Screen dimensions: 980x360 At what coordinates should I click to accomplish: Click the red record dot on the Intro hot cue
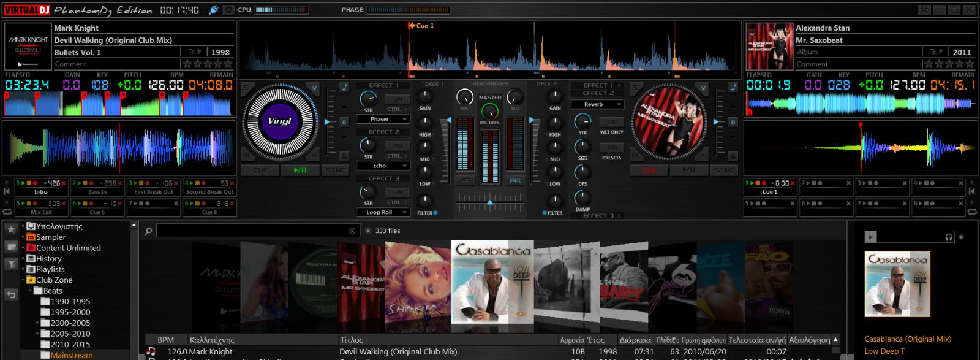pos(36,183)
